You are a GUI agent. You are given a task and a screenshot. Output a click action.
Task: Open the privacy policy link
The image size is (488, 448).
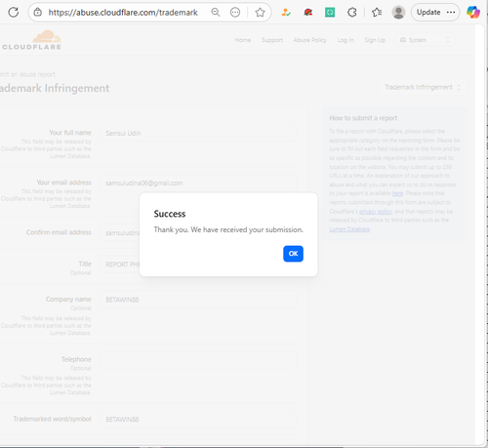pyautogui.click(x=376, y=212)
